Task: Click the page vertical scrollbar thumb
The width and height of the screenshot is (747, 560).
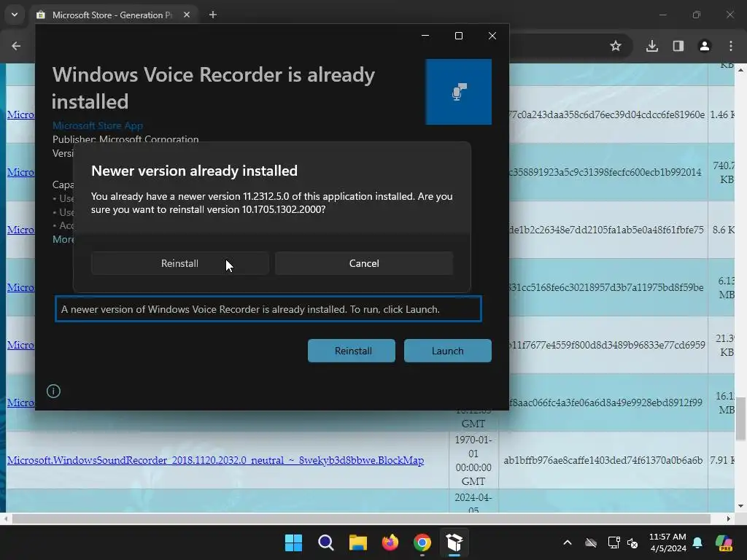Action: pos(741,419)
